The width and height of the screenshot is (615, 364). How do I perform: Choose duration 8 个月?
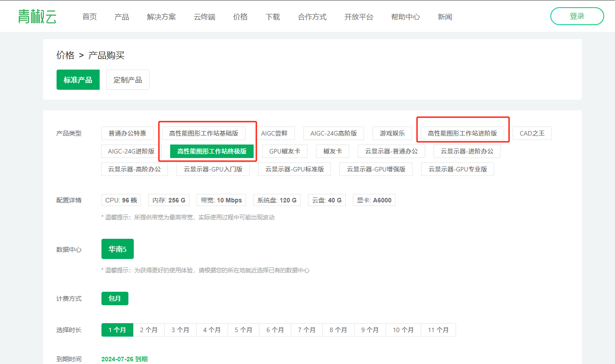pos(338,330)
